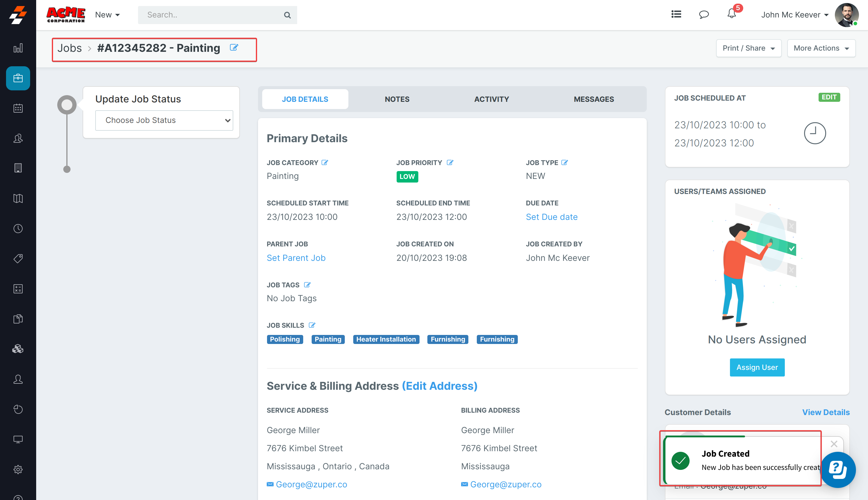Open Choose Job Status dropdown
This screenshot has height=500, width=868.
pyautogui.click(x=164, y=120)
